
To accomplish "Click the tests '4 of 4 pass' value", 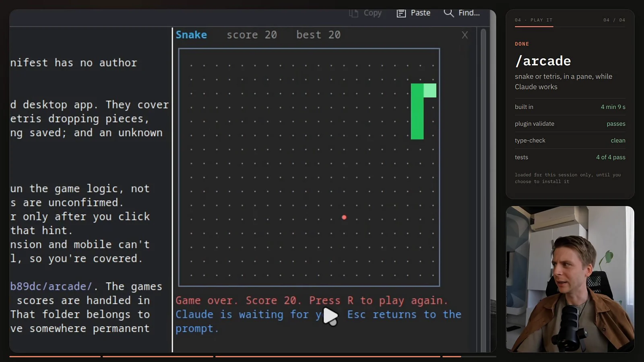I will (611, 157).
